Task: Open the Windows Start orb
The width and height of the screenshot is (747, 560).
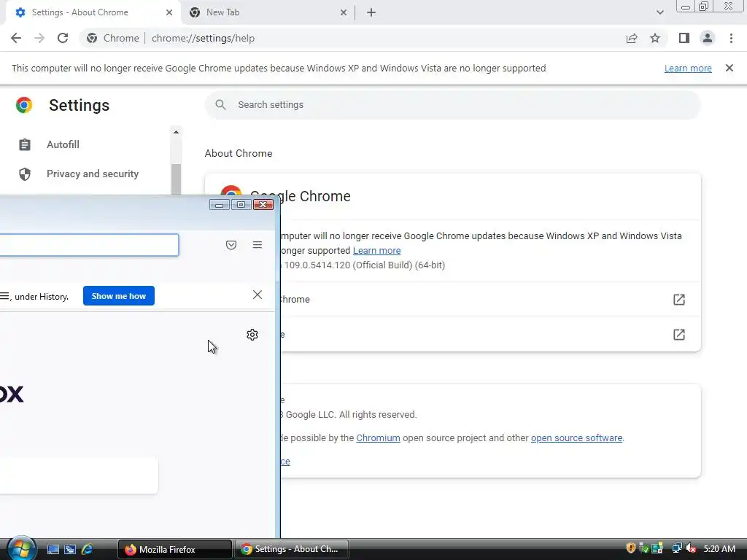Action: point(20,548)
